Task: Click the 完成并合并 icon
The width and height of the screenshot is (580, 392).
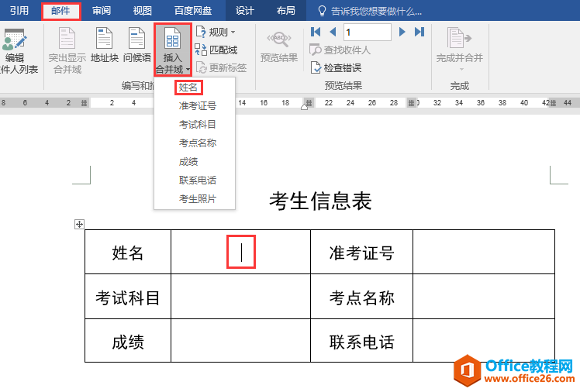Action: point(459,38)
